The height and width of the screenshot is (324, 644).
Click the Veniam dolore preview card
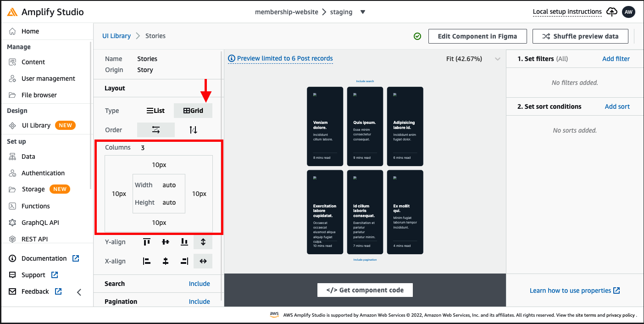tap(325, 126)
